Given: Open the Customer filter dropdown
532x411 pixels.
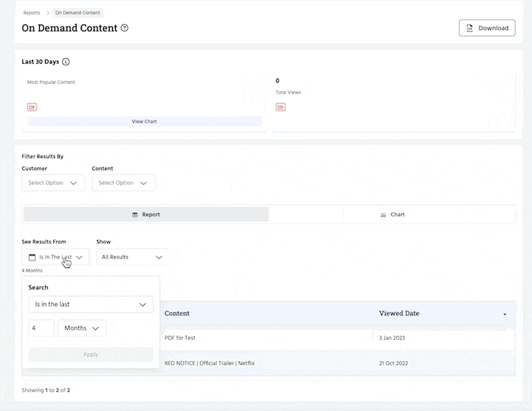Looking at the screenshot, I should [53, 183].
